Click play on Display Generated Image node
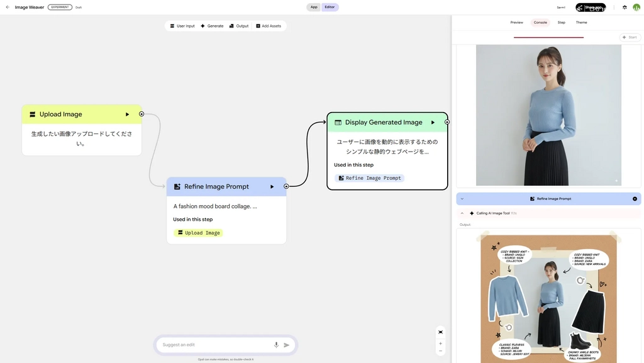This screenshot has height=363, width=644. pos(433,123)
